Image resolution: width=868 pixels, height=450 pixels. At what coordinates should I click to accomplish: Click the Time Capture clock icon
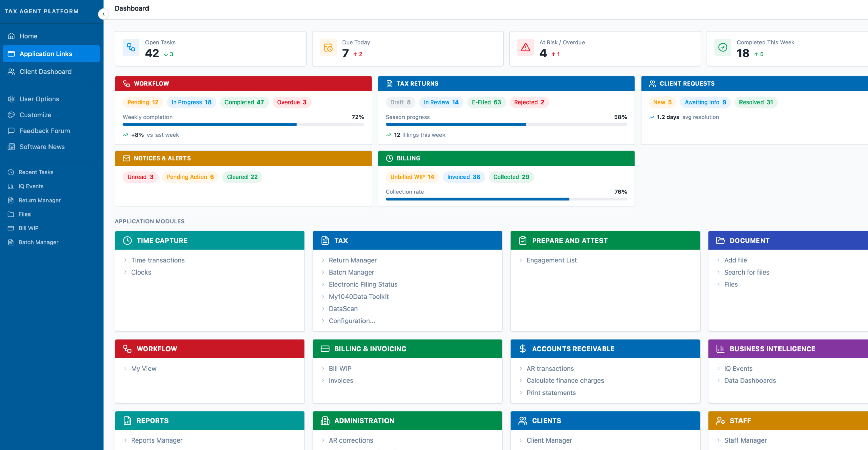[127, 241]
